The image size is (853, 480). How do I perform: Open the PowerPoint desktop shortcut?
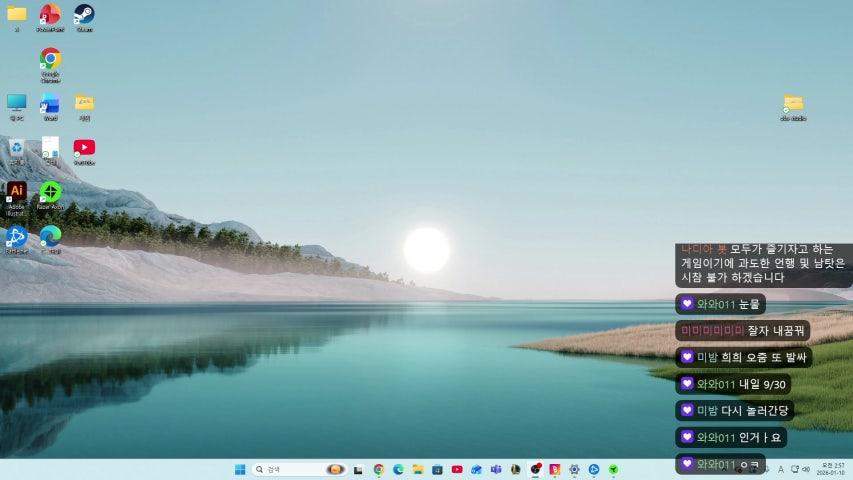(x=50, y=15)
